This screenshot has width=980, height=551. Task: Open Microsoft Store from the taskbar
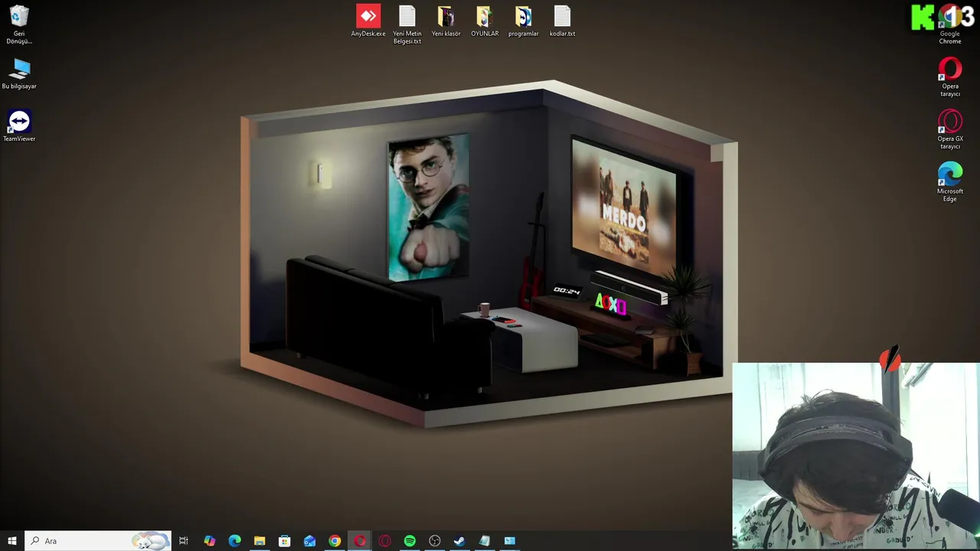(284, 541)
